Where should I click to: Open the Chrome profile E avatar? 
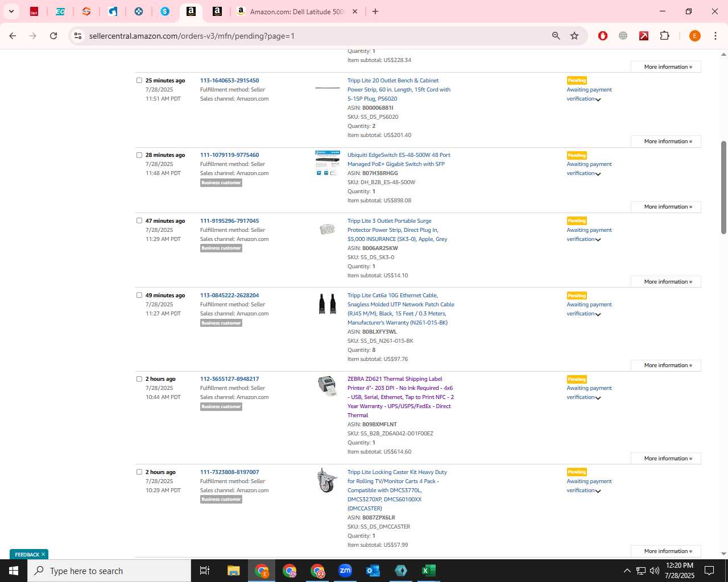tap(694, 36)
